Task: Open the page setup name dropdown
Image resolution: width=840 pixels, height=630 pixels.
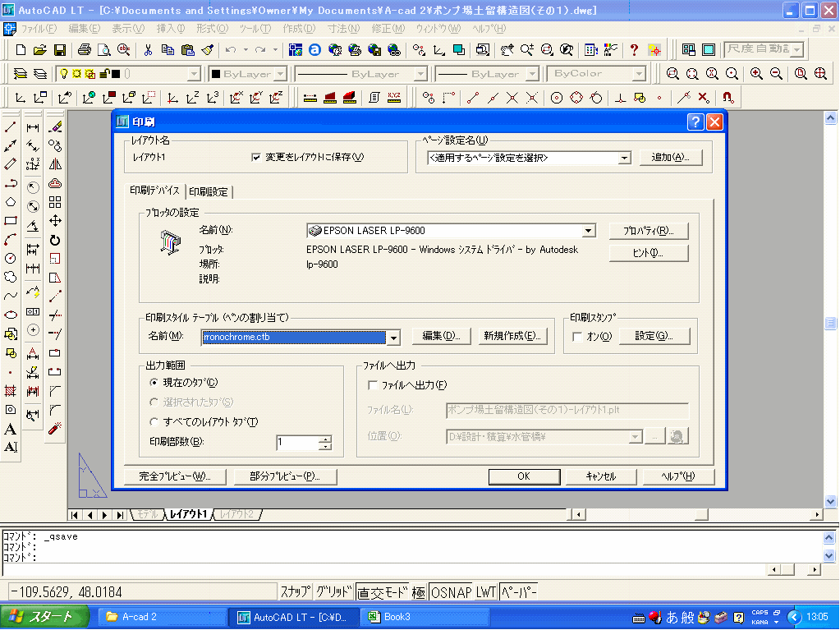Action: click(624, 158)
